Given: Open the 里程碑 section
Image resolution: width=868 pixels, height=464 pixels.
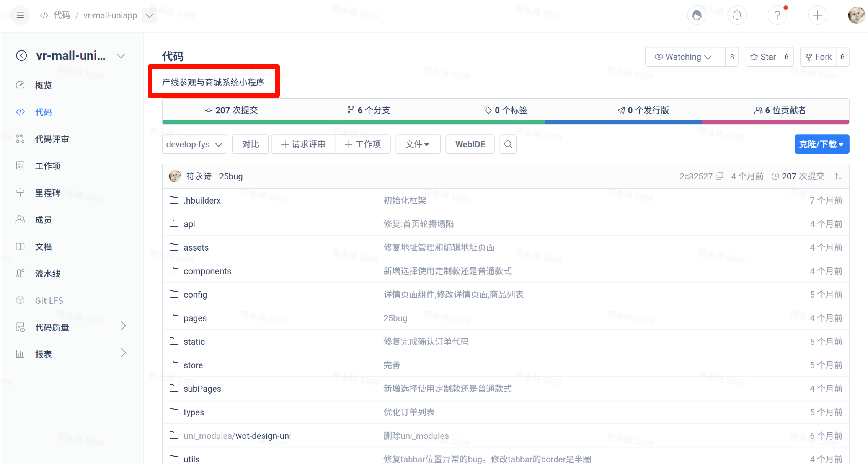Looking at the screenshot, I should click(x=48, y=193).
